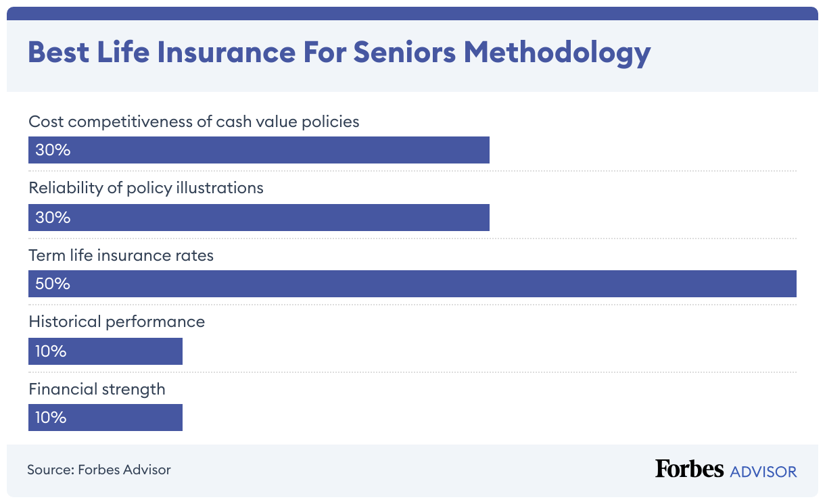Click the 50% value on the Term life bar
The image size is (825, 504).
53,284
